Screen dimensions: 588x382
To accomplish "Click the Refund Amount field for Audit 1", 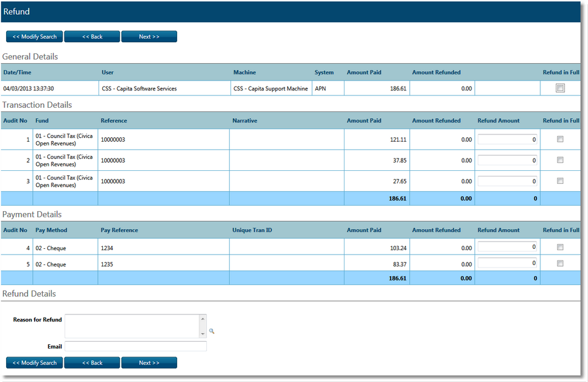I will tap(507, 137).
